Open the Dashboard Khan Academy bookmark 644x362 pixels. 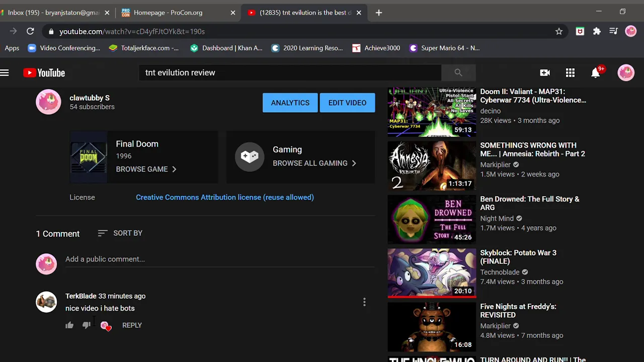(226, 48)
